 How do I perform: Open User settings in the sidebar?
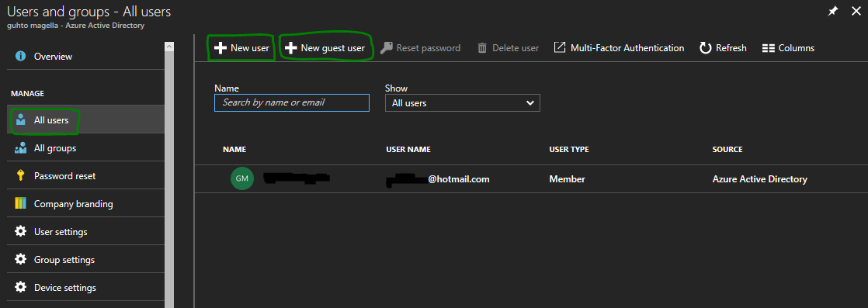86,231
